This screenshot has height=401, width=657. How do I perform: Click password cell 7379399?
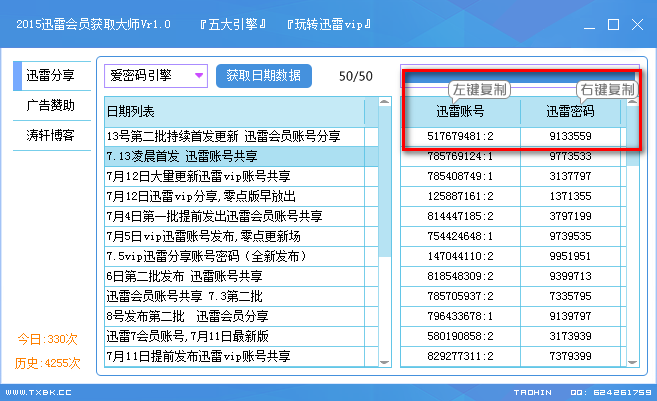coord(570,356)
